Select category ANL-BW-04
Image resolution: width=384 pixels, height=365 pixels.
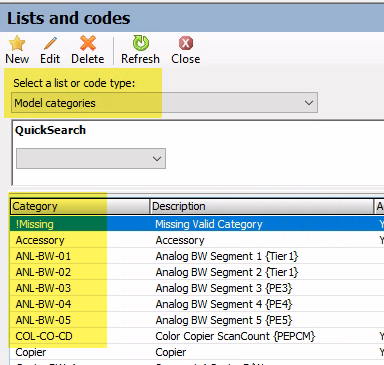43,304
